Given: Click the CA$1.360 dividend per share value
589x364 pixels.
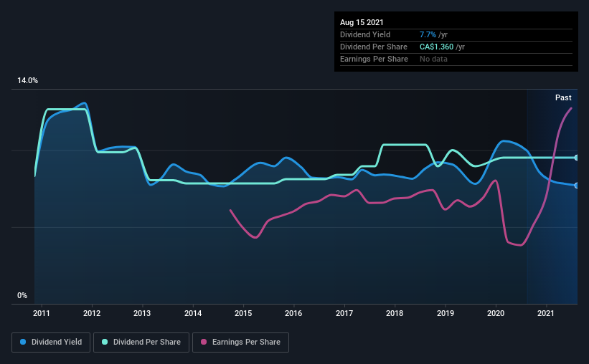Looking at the screenshot, I should (436, 47).
